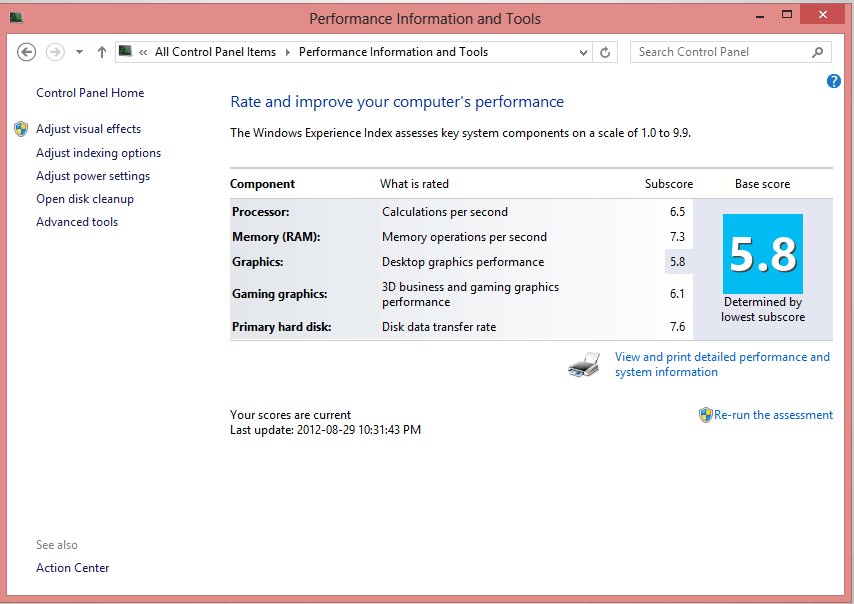Open Adjust power settings link
Screen dimensions: 854x604
(93, 176)
